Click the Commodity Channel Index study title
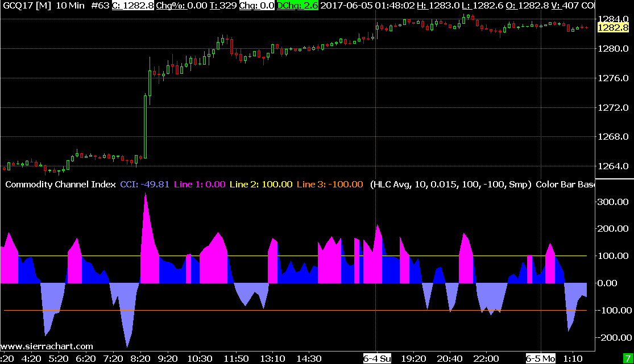The height and width of the screenshot is (364, 634). 60,184
